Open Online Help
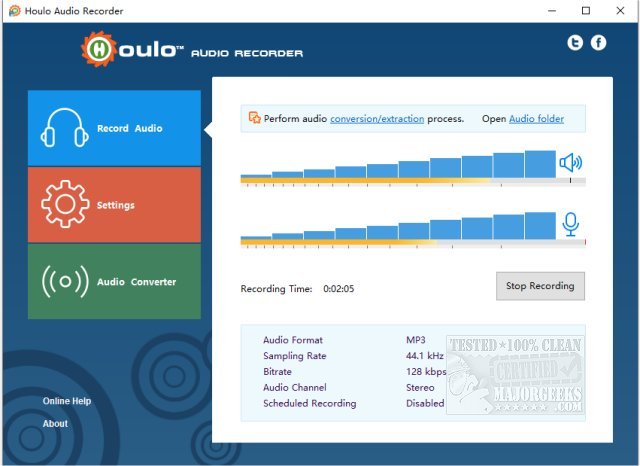640x466 pixels. [67, 401]
